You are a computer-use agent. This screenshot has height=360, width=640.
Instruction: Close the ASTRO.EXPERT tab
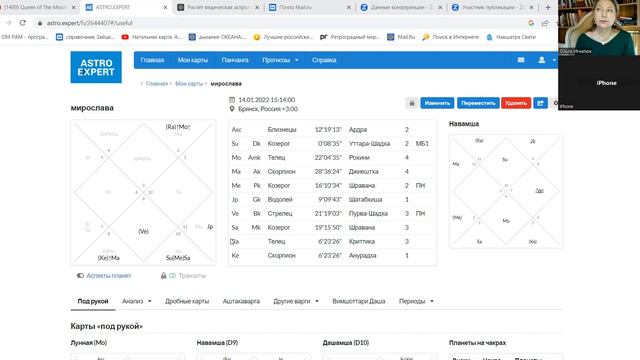(x=165, y=7)
